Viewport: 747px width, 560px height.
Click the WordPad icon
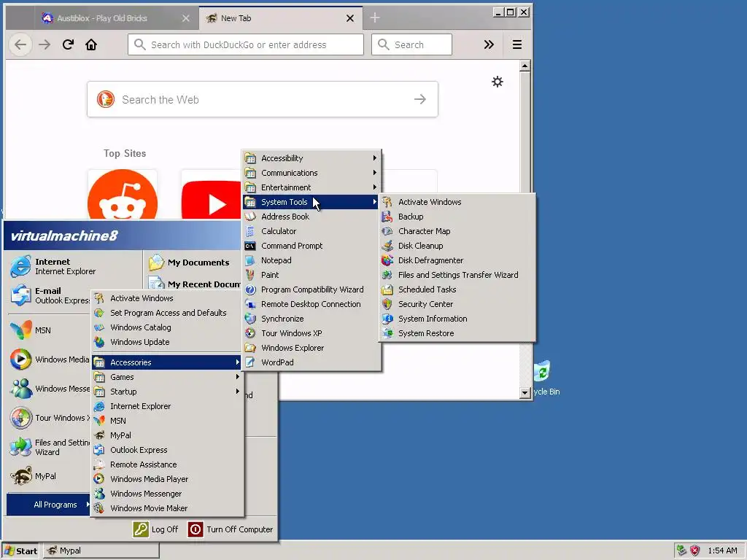tap(250, 362)
